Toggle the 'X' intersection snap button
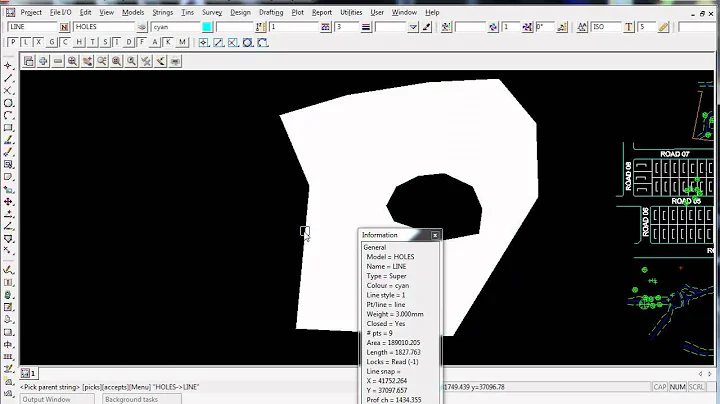 coord(39,42)
